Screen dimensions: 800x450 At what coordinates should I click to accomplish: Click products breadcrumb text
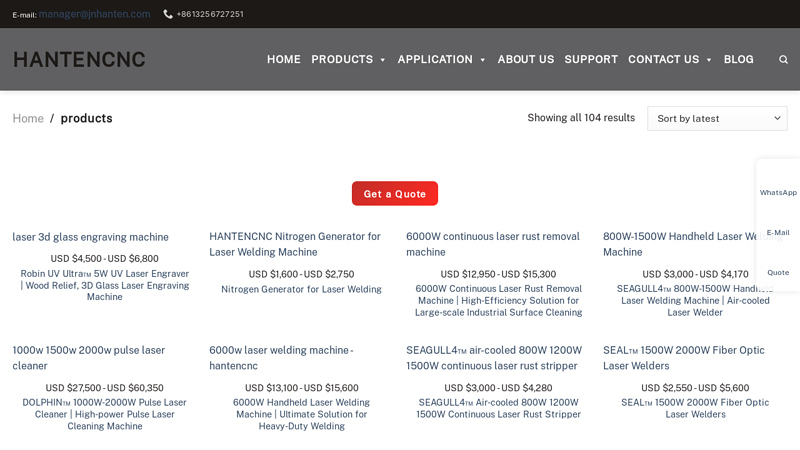click(86, 118)
